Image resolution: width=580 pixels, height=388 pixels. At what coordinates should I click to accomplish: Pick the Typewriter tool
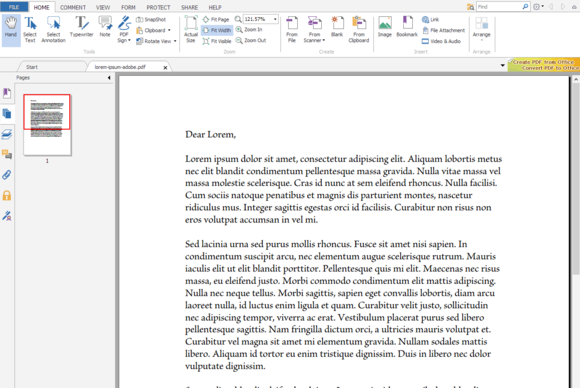[x=81, y=27]
